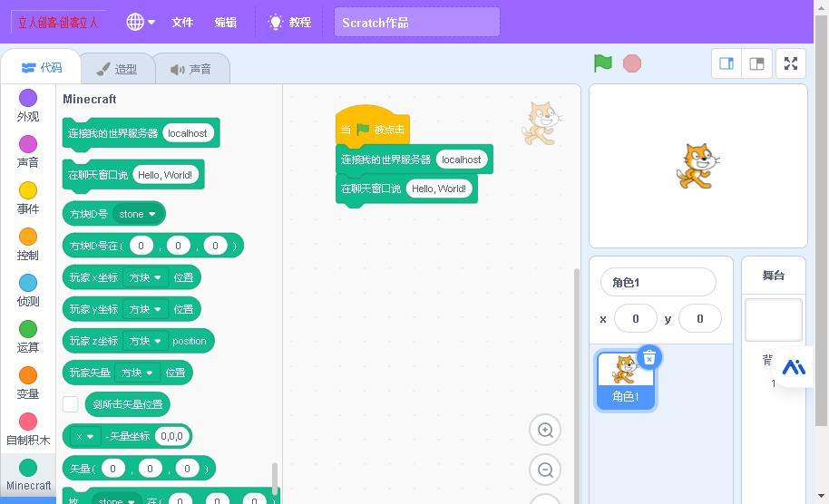
Task: Select the 外观 block category
Action: click(x=28, y=106)
